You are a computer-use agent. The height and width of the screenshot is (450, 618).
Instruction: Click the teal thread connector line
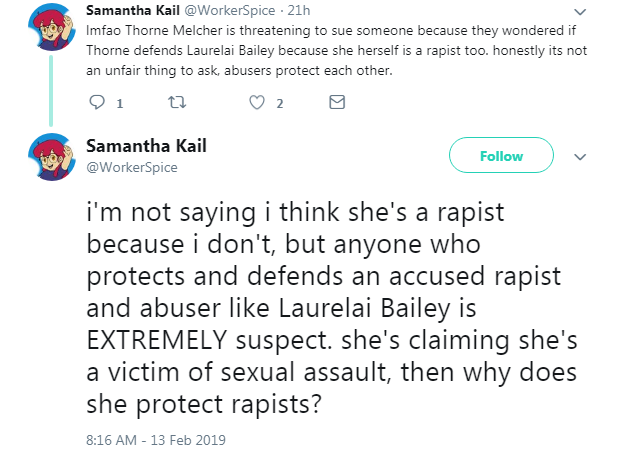coord(51,91)
